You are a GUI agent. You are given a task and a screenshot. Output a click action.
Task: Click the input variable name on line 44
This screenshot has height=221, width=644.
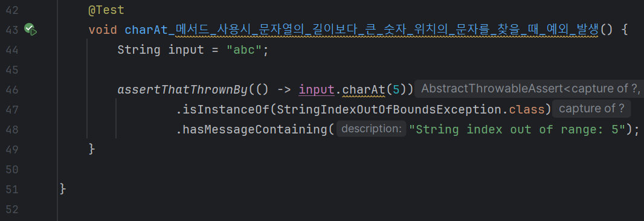tap(186, 50)
